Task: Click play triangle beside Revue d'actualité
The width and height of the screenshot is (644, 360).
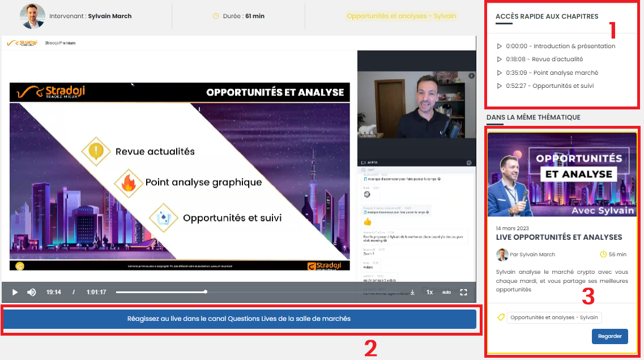Action: 500,59
